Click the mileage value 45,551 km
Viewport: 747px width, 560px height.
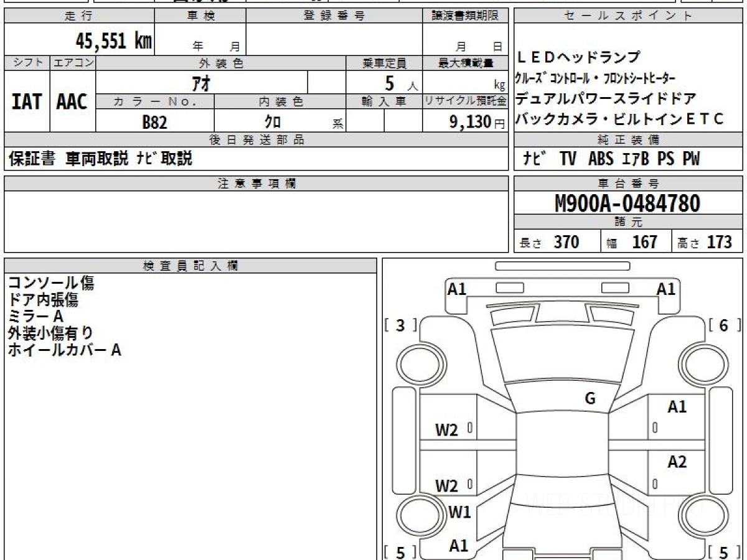click(113, 41)
